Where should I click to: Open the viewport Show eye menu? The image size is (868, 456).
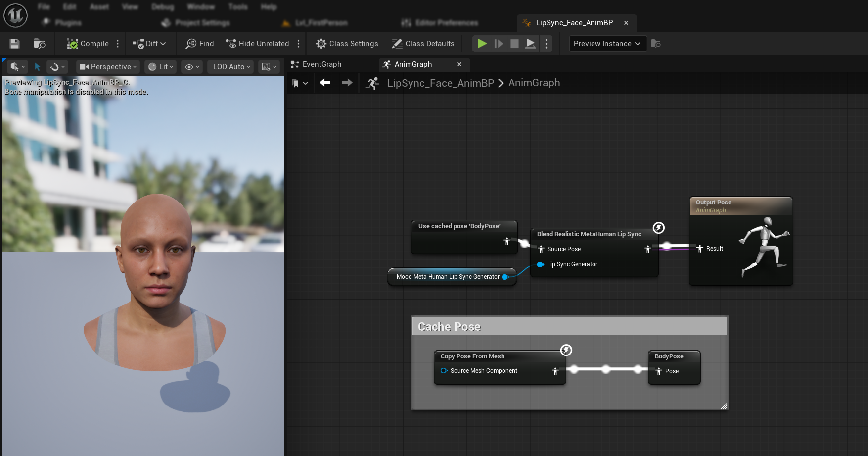tap(192, 67)
